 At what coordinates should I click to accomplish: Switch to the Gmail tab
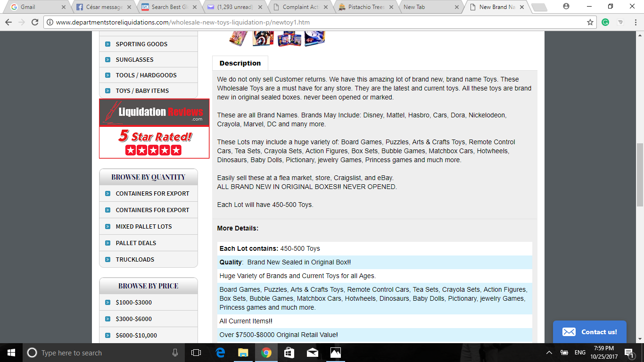[x=37, y=7]
